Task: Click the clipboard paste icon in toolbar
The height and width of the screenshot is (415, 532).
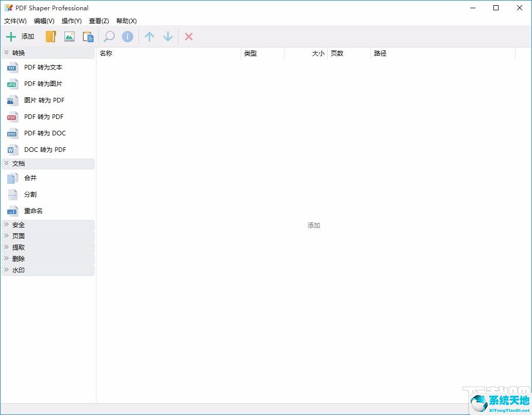Action: click(x=88, y=37)
